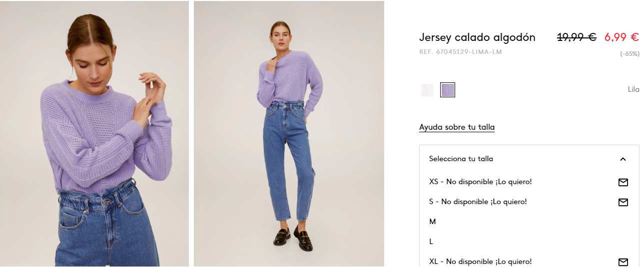The width and height of the screenshot is (644, 267).
Task: Pick the white color swatch
Action: pos(427,90)
